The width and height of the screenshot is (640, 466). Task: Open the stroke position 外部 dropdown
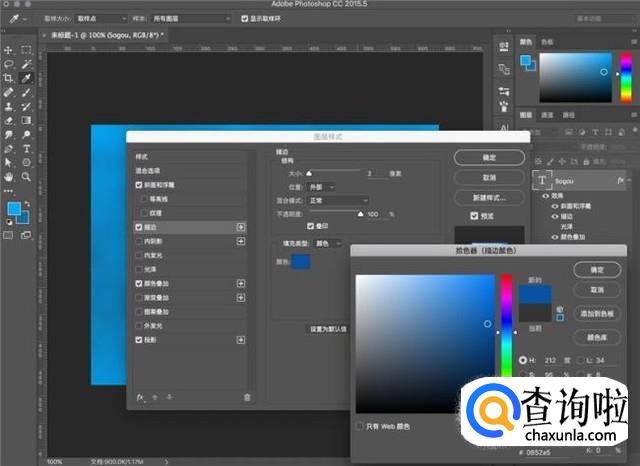[322, 187]
